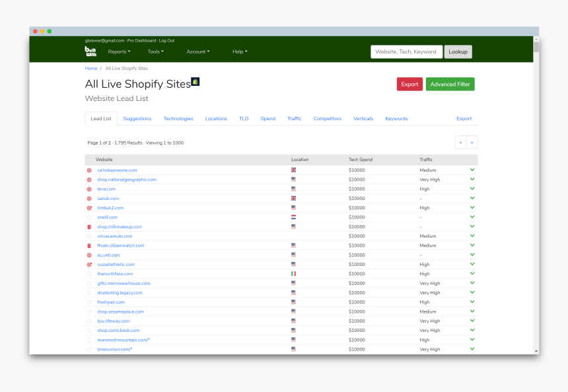The image size is (568, 392).
Task: Click the Website, Tech, Keyword search field
Action: click(x=406, y=51)
